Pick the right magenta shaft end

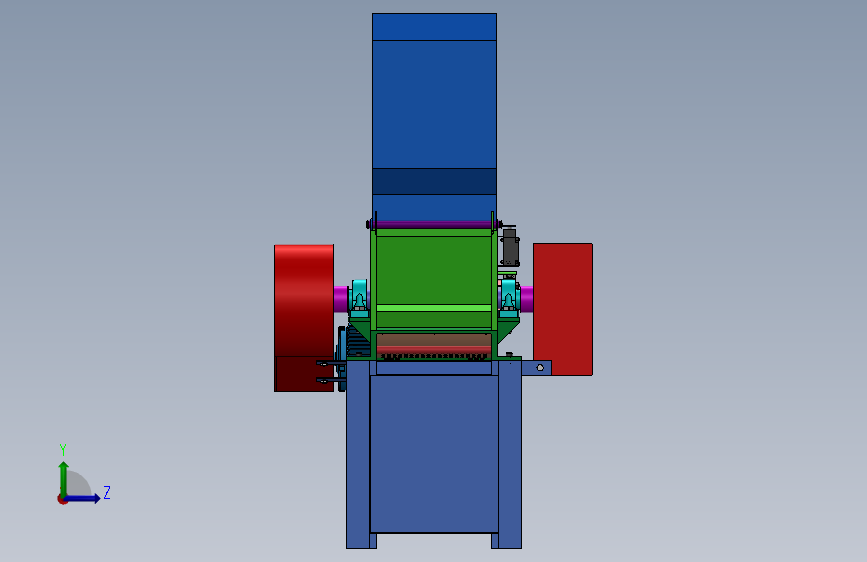(x=527, y=299)
